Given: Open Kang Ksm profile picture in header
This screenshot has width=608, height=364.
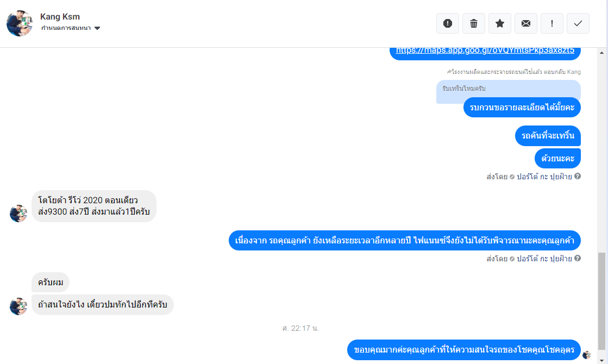Looking at the screenshot, I should (x=20, y=23).
